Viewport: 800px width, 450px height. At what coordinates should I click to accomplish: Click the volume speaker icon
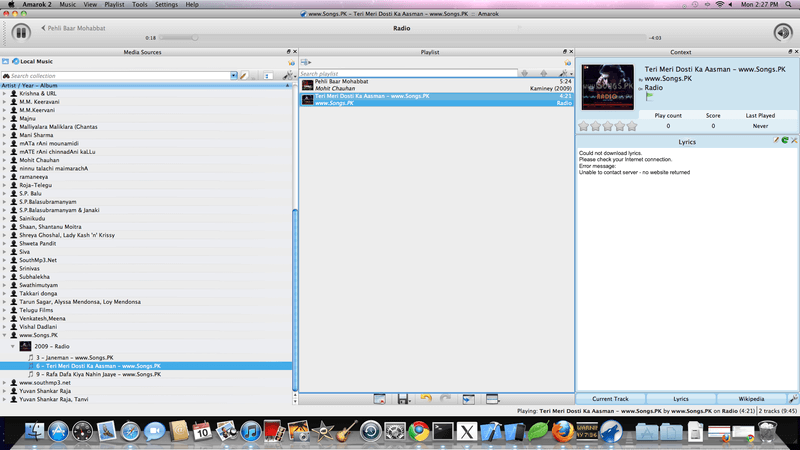(783, 32)
